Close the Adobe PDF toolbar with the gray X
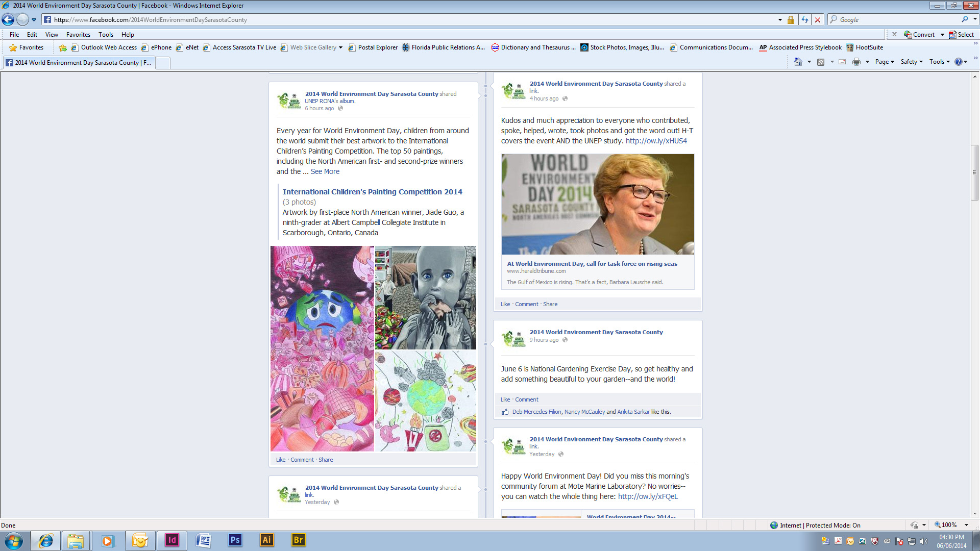980x551 pixels. pos(894,35)
